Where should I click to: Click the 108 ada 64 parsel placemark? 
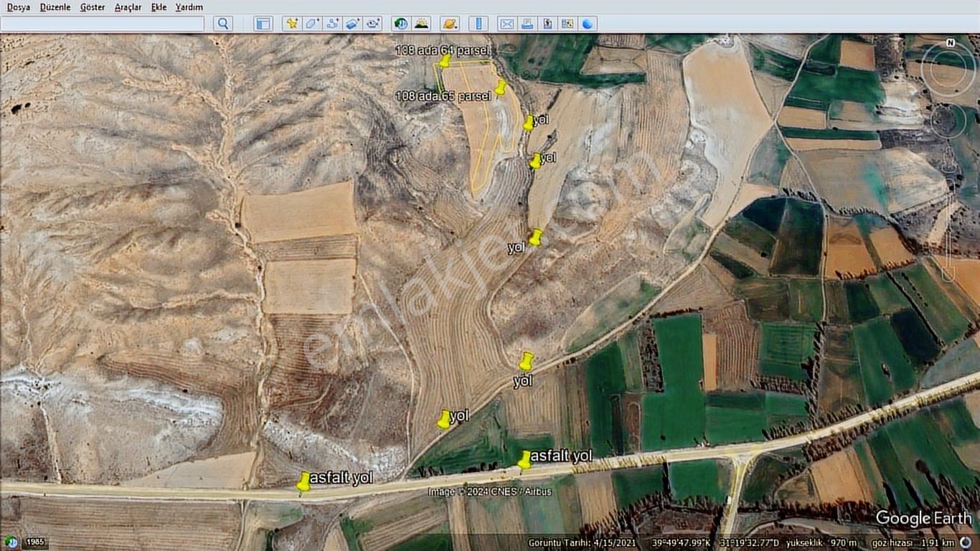pyautogui.click(x=444, y=61)
